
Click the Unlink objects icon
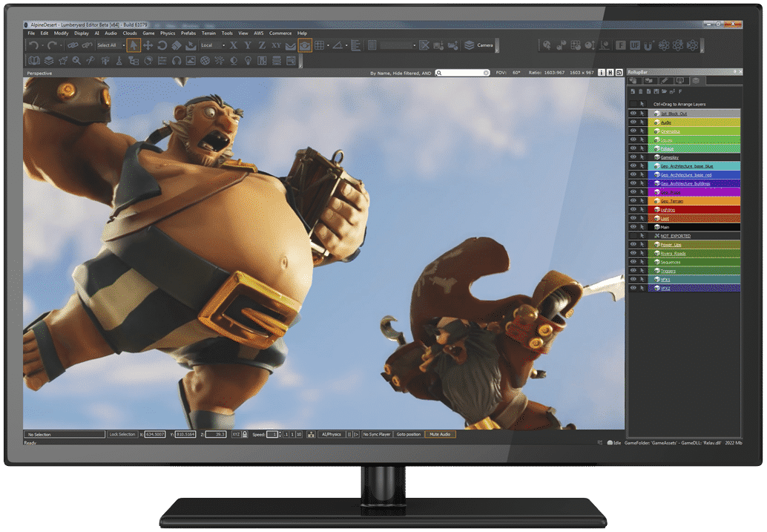point(87,45)
